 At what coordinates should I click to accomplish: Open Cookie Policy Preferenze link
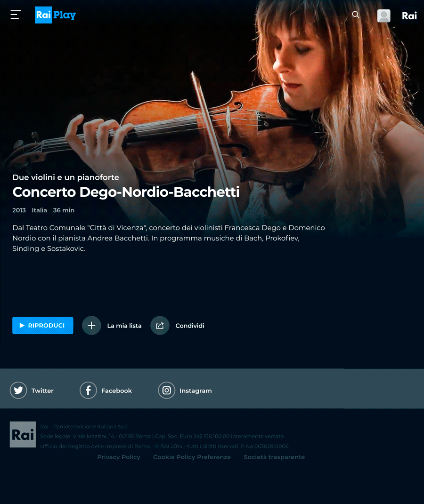point(192,457)
